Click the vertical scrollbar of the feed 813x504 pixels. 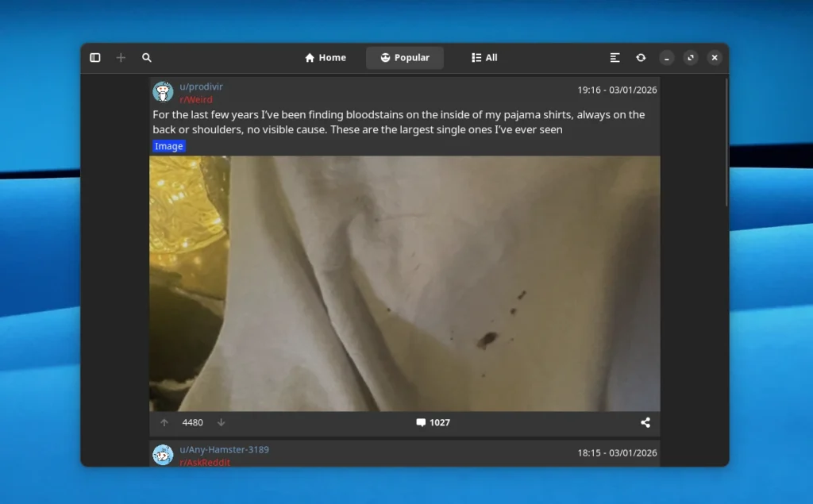726,143
